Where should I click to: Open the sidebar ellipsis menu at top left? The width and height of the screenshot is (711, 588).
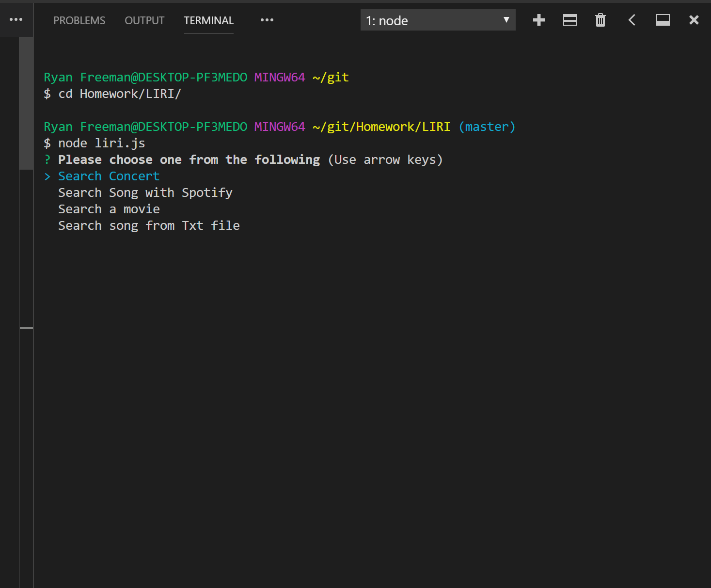(x=16, y=19)
